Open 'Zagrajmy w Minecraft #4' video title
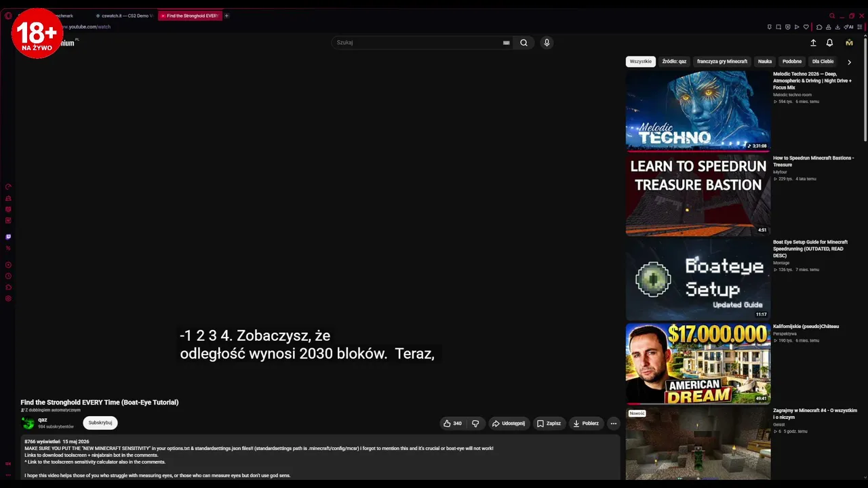This screenshot has height=488, width=868. pyautogui.click(x=815, y=413)
